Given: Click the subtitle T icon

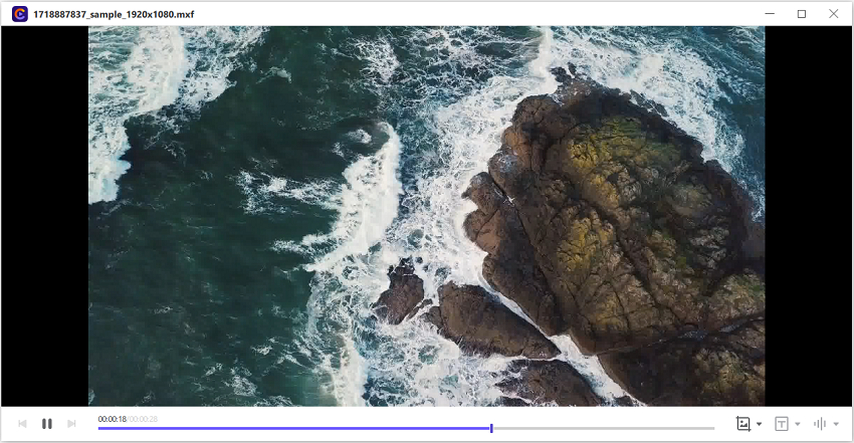Looking at the screenshot, I should coord(782,423).
